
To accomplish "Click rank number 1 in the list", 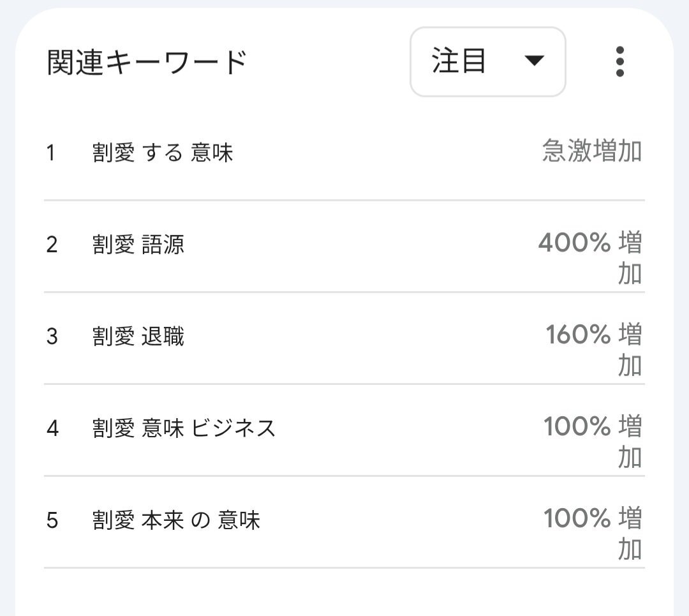I will (50, 153).
